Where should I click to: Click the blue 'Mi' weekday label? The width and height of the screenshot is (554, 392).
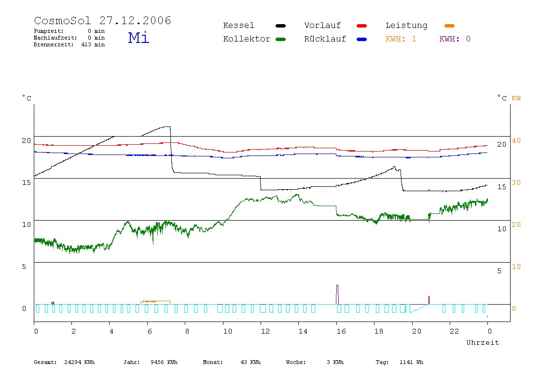point(138,37)
